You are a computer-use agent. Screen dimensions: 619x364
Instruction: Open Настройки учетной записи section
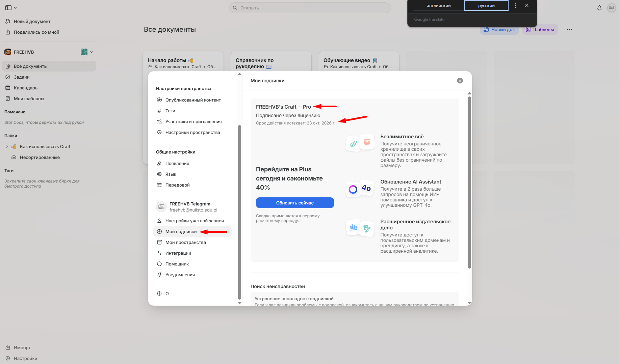(194, 221)
